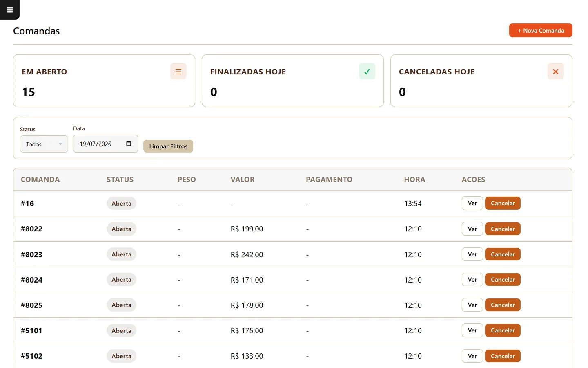
Task: Open Ver for comanda #8024
Action: point(472,280)
